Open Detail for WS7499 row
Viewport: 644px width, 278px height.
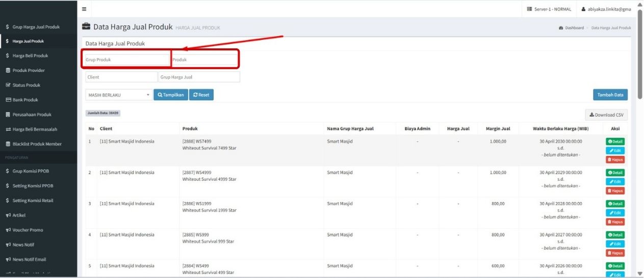(615, 142)
